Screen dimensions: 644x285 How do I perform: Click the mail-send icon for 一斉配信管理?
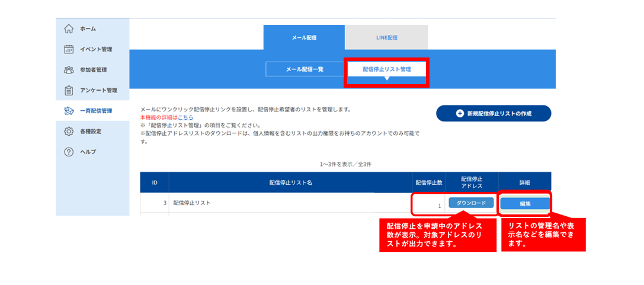click(69, 111)
